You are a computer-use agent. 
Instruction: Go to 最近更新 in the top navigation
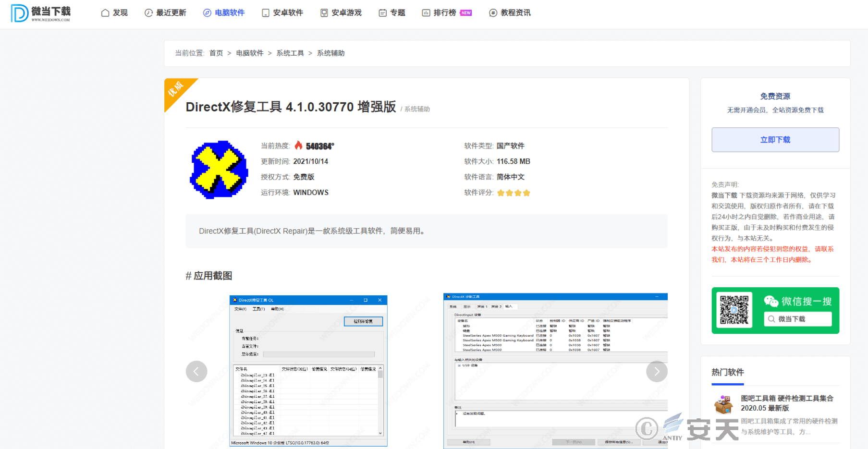click(165, 13)
